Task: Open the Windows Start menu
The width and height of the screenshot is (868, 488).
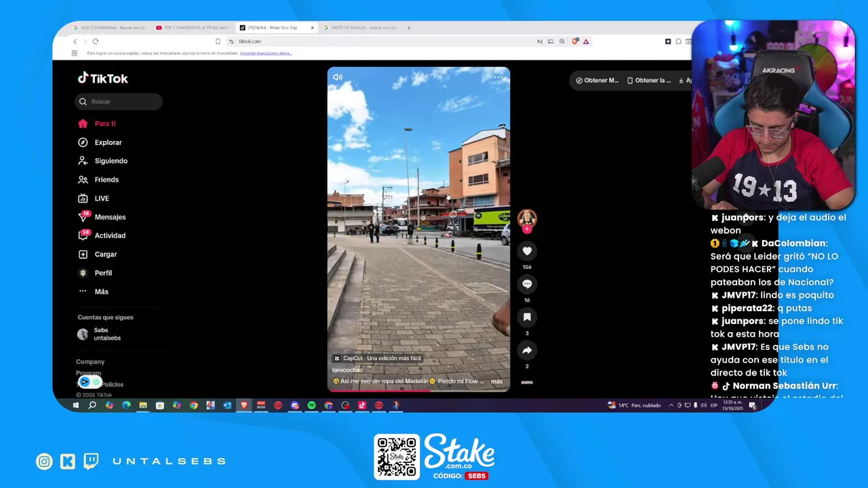Action: click(x=75, y=405)
